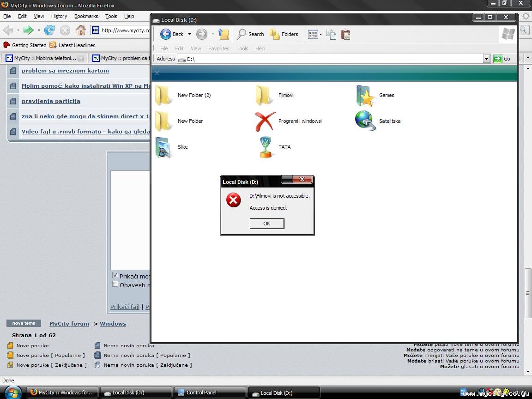Open Molim pomoć: kako instalirati Win XP topic
Viewport: 532px width, 399px height.
85,86
